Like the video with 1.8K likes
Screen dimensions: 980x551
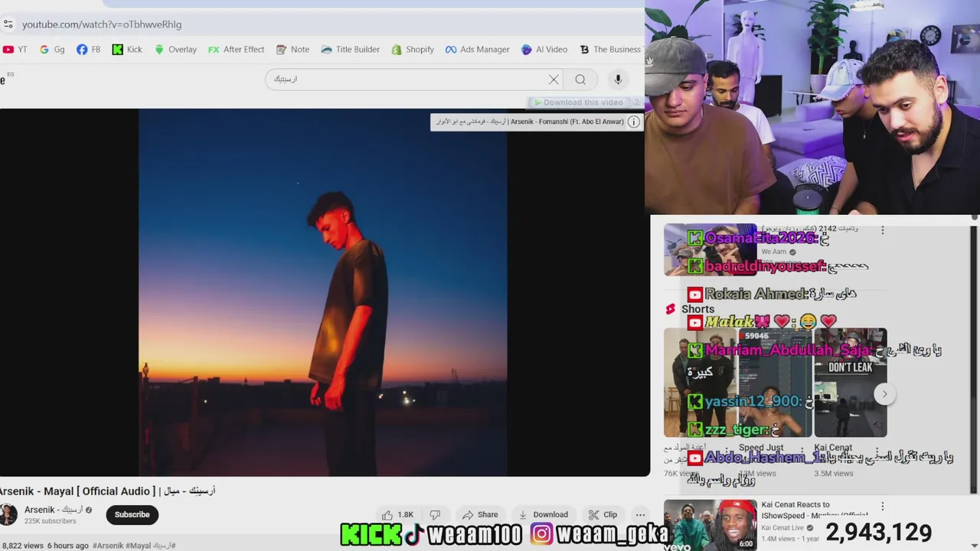(x=397, y=515)
